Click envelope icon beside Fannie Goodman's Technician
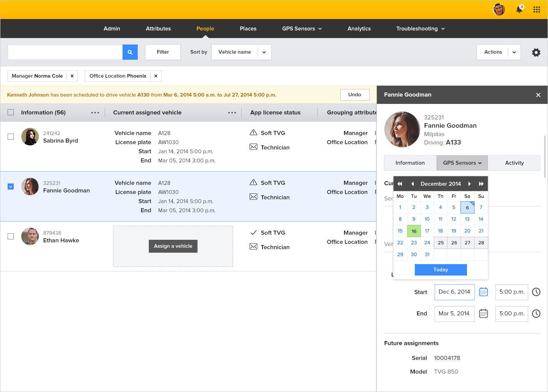Viewport: 548px width, 392px height. [x=253, y=197]
